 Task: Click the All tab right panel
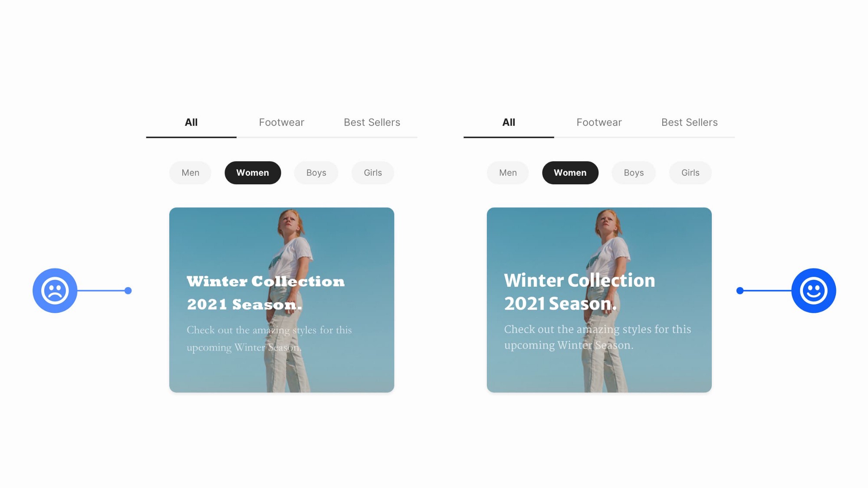tap(509, 122)
